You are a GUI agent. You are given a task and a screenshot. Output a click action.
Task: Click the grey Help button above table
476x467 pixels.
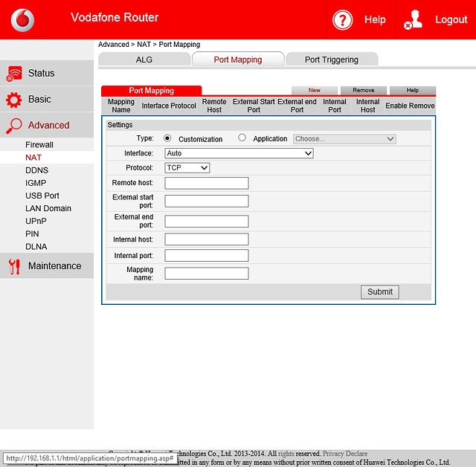point(413,90)
